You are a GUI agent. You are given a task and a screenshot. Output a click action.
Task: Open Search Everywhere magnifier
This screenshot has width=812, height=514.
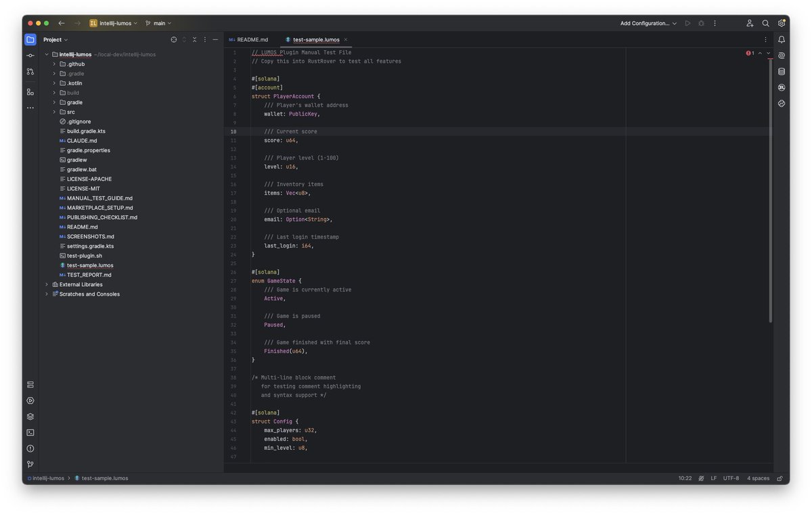(765, 23)
